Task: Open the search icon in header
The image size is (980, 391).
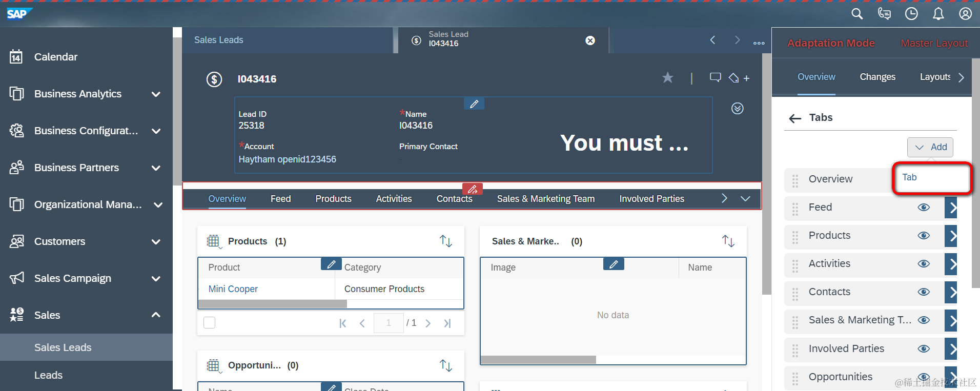Action: pyautogui.click(x=857, y=14)
